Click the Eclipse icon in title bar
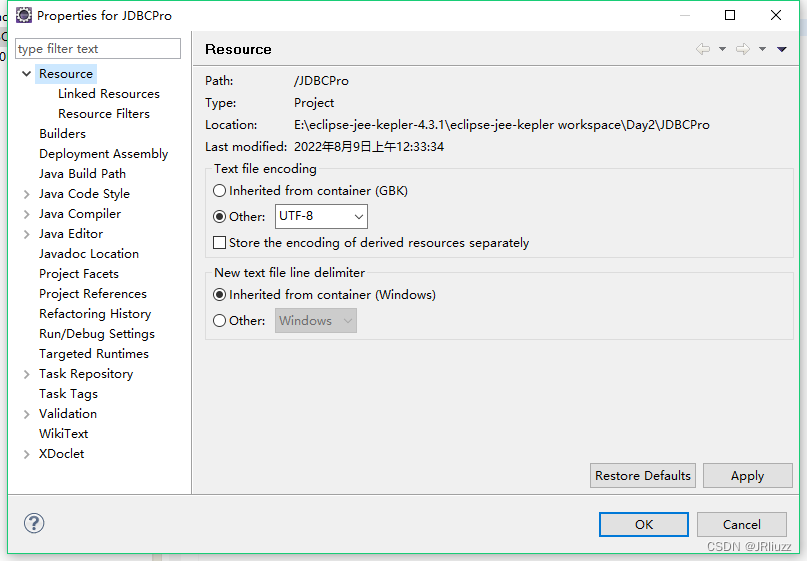The width and height of the screenshot is (807, 561). coord(24,15)
